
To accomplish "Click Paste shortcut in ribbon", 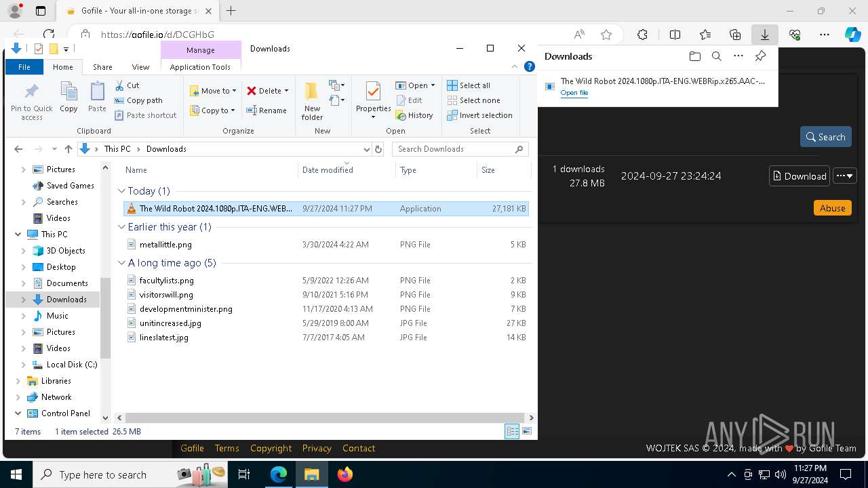I will (x=145, y=115).
